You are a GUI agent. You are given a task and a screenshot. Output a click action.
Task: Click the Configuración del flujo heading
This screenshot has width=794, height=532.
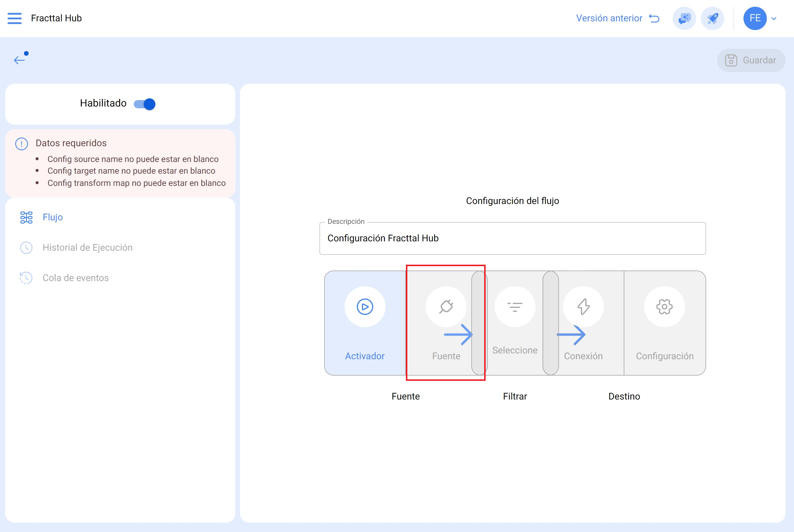click(x=512, y=201)
